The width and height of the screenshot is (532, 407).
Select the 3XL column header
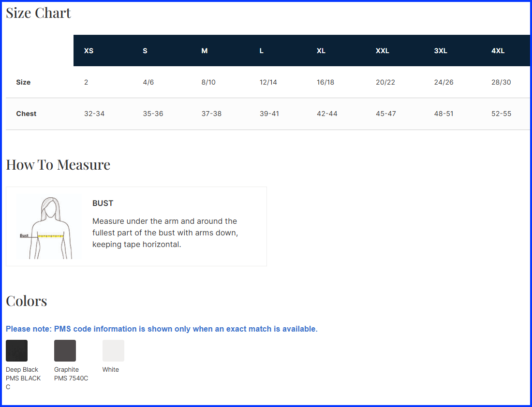point(441,51)
